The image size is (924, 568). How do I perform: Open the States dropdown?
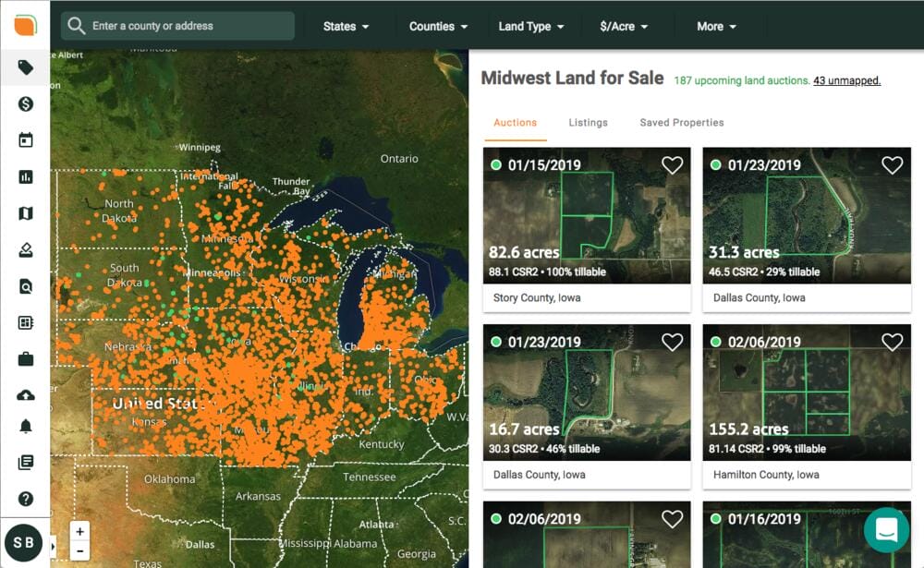click(x=346, y=27)
